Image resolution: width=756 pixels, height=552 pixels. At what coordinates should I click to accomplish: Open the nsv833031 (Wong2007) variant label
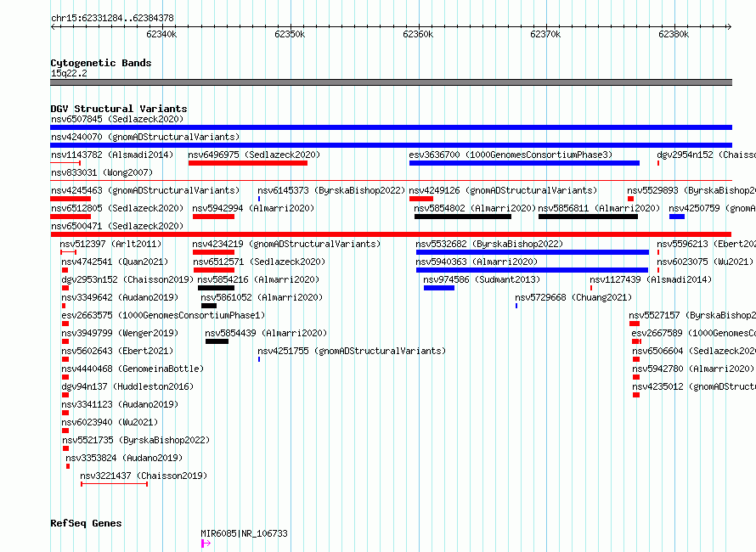tap(102, 172)
